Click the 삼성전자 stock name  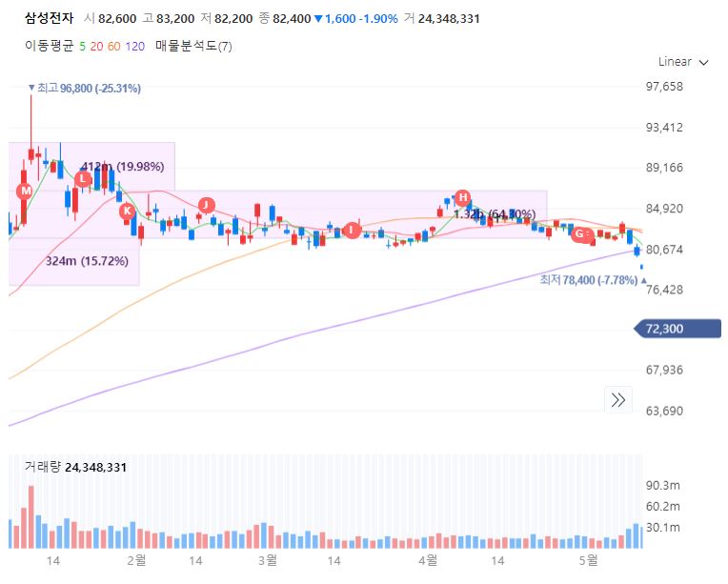50,18
